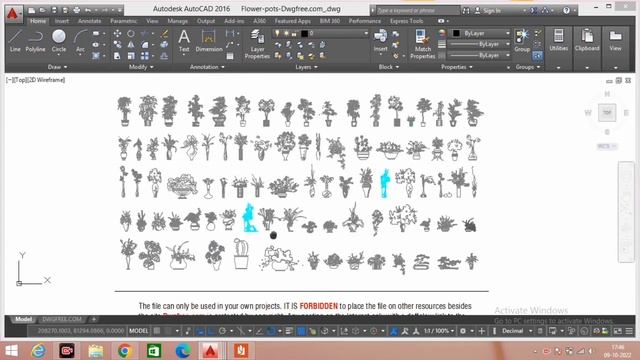This screenshot has width=640, height=360.
Task: Toggle polar tracking in status bar
Action: (x=222, y=331)
